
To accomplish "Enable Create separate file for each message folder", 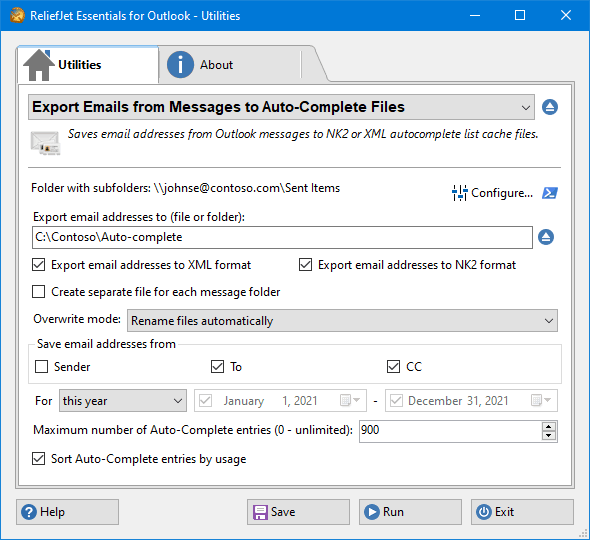I will [38, 292].
